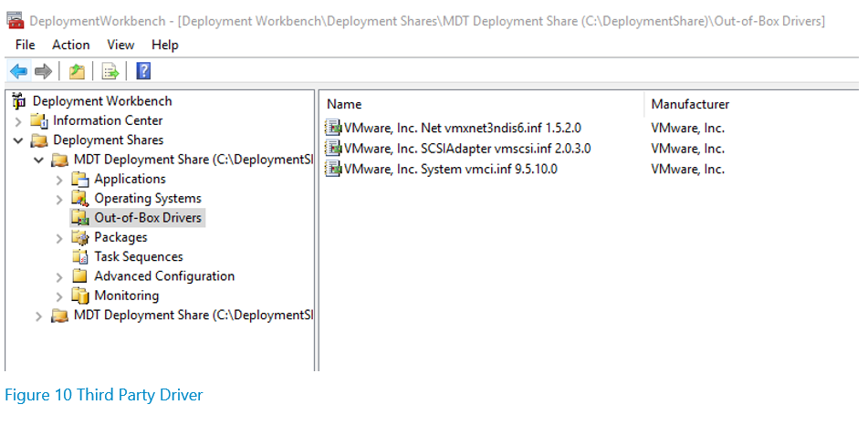Viewport: 868px width, 446px height.
Task: Expand the Advanced Configuration node
Action: click(x=59, y=277)
